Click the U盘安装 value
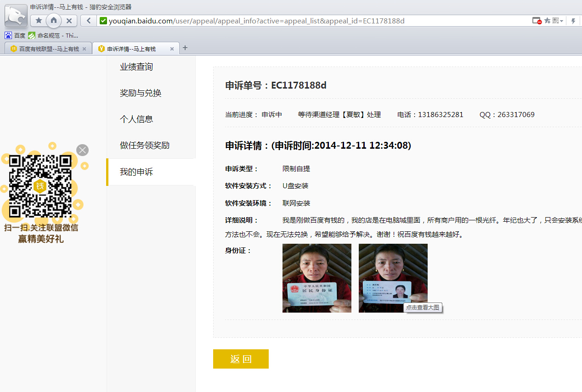The width and height of the screenshot is (582, 392). click(x=295, y=186)
